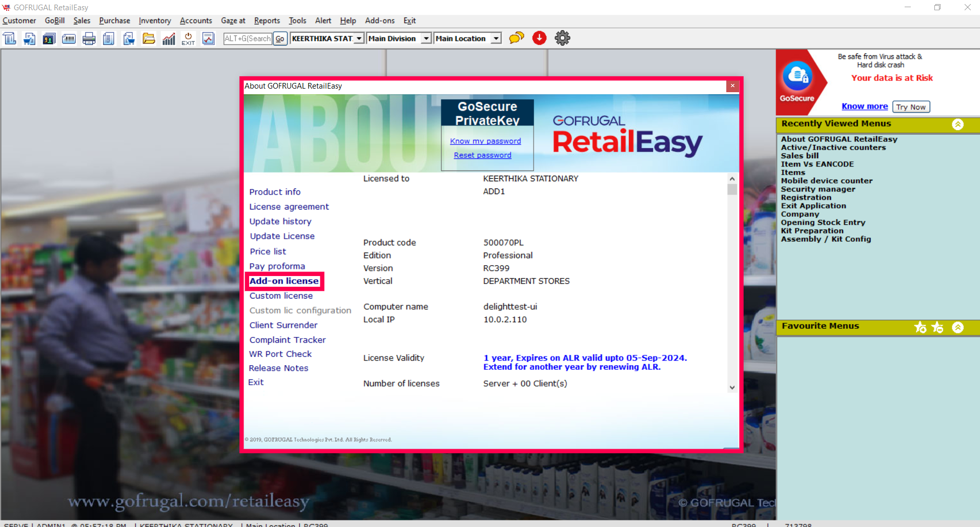Collapse the Recently Viewed Menus panel
The width and height of the screenshot is (980, 527).
click(957, 124)
